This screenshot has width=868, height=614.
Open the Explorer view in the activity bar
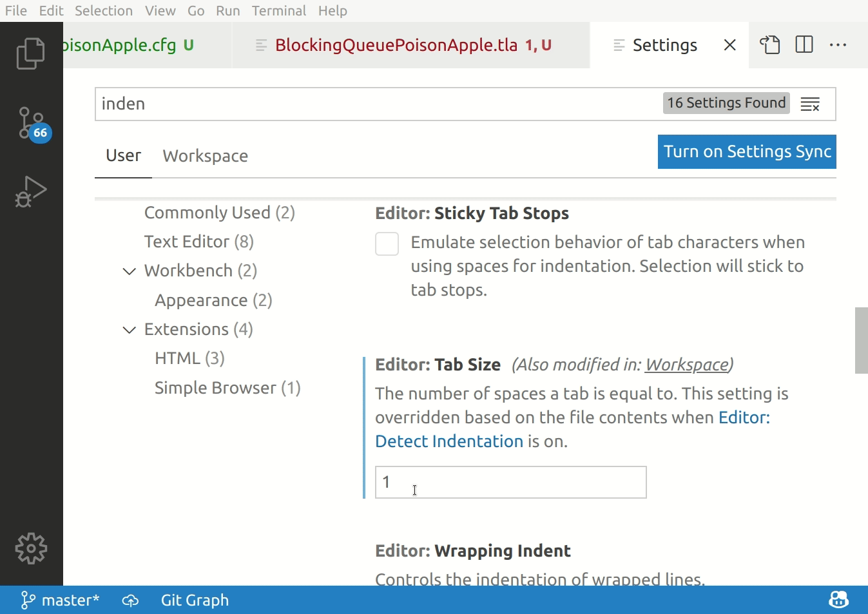point(31,53)
